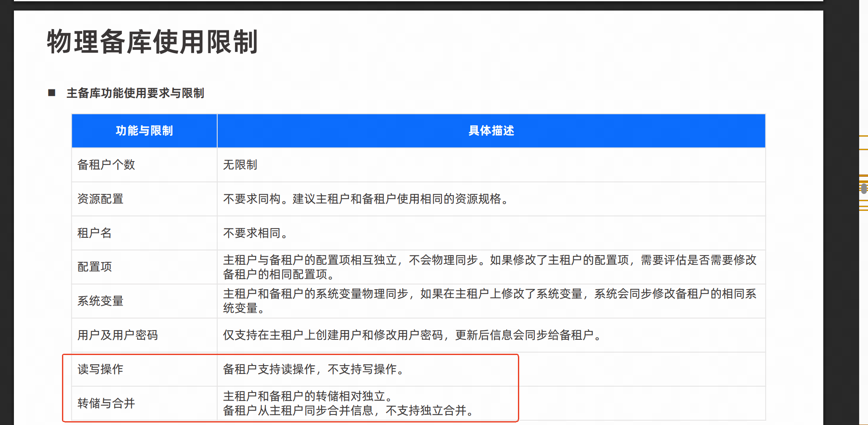This screenshot has width=868, height=425.
Task: Click the 功能与限制 column header
Action: click(144, 131)
